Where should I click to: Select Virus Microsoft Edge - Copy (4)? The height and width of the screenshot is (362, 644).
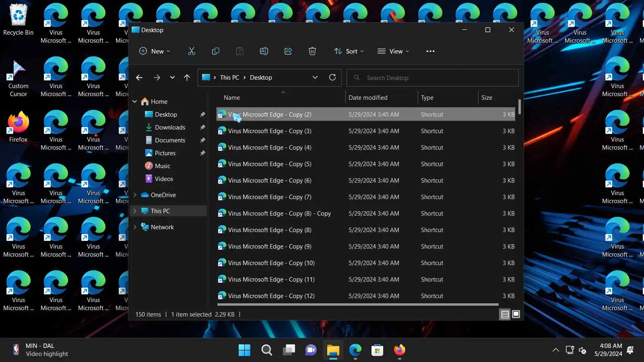pyautogui.click(x=366, y=148)
